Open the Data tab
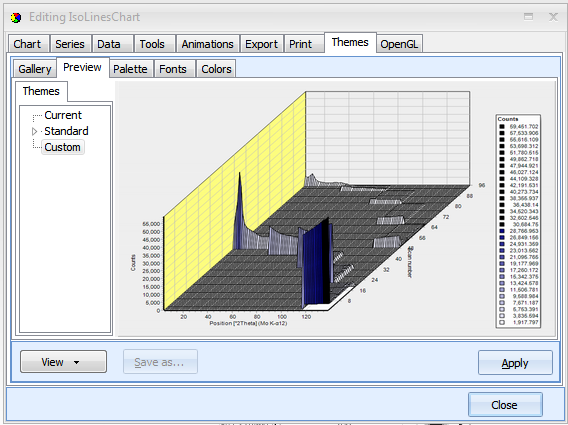The image size is (568, 425). pyautogui.click(x=112, y=44)
